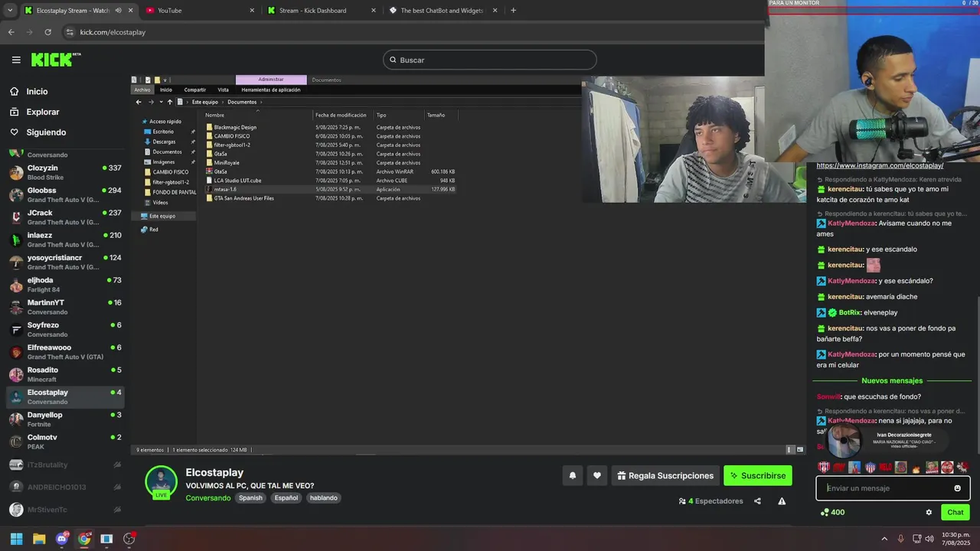Open Rosadito channel in sidebar
Screen dimensions: 980x551
pyautogui.click(x=64, y=374)
